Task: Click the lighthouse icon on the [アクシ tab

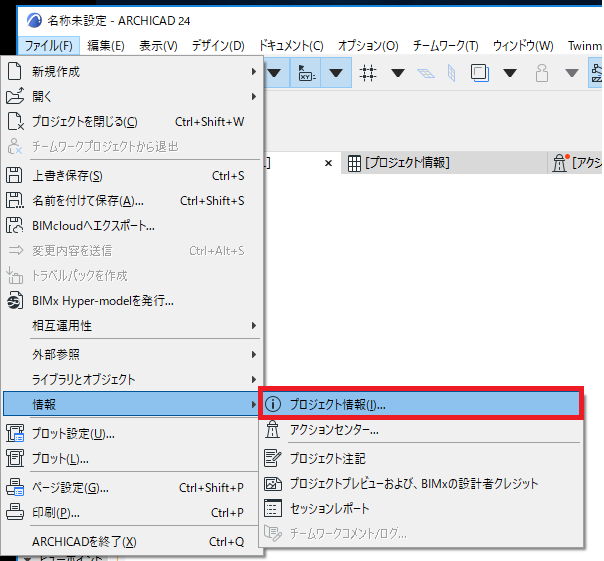Action: coord(560,163)
